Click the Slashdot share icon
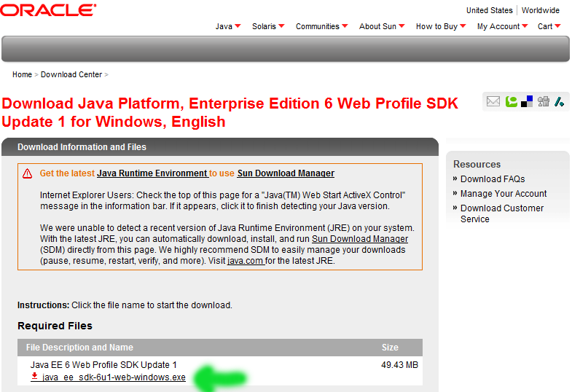This screenshot has width=572, height=392. click(x=559, y=101)
